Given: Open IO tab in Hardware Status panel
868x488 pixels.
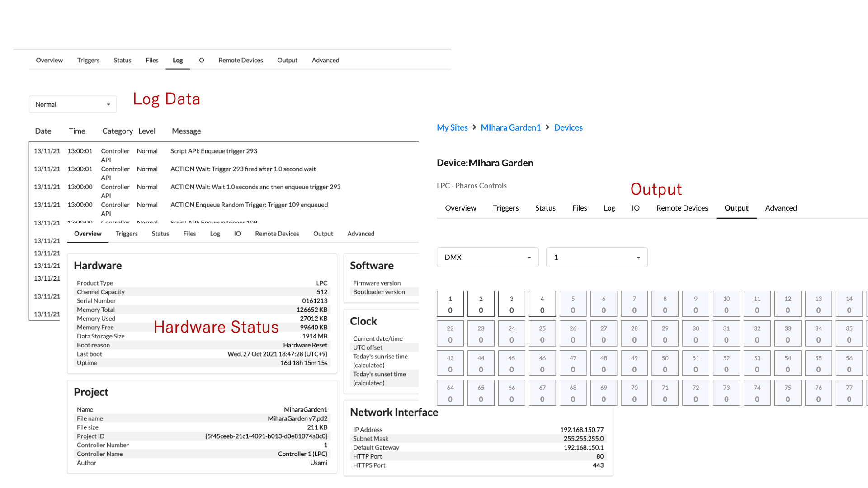Looking at the screenshot, I should click(x=237, y=234).
